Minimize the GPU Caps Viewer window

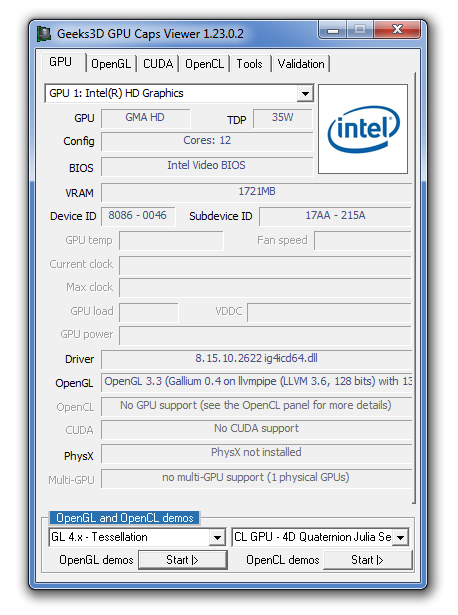click(x=333, y=30)
